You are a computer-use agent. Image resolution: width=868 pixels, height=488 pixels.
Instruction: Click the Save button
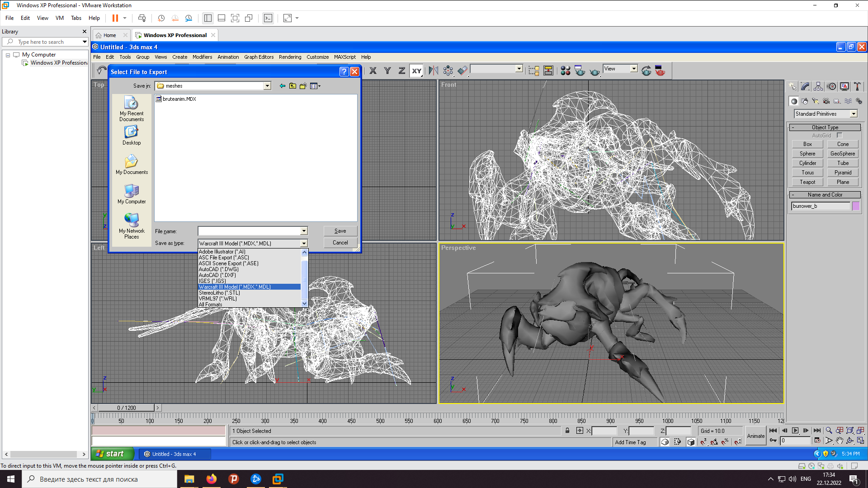(340, 231)
